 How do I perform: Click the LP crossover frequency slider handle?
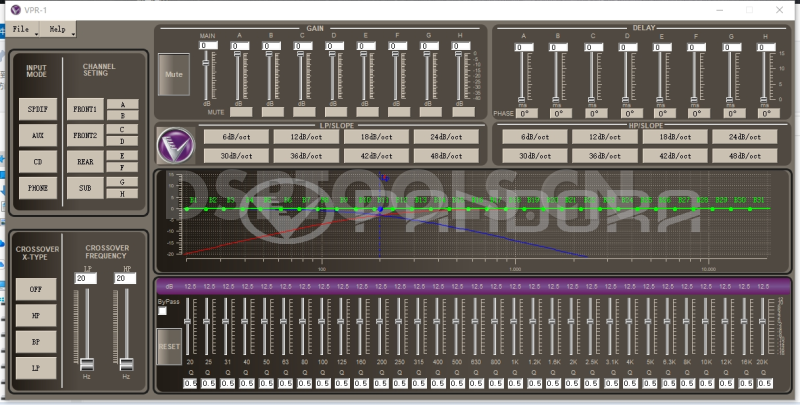pos(87,362)
